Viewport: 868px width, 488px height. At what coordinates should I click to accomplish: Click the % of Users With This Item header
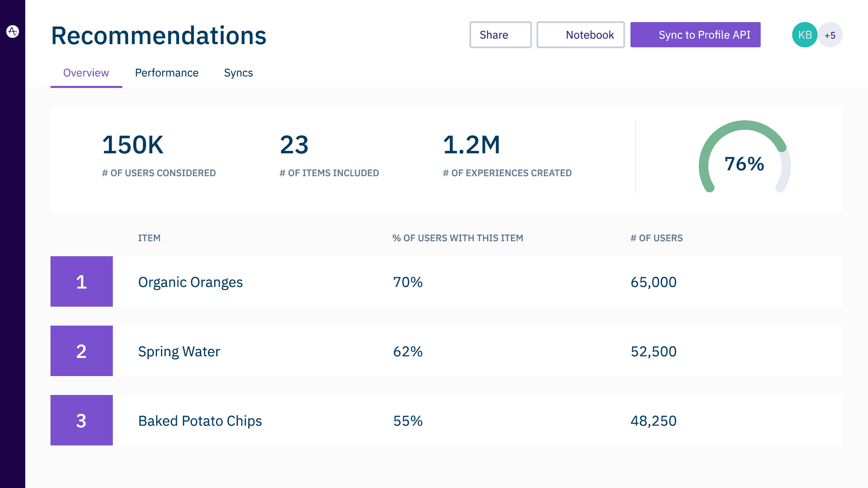(458, 238)
